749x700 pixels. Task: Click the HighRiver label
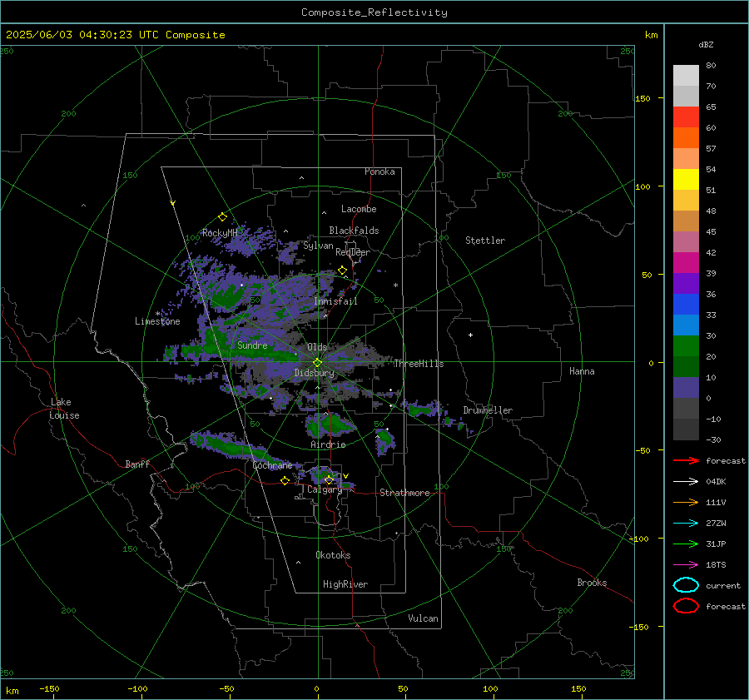click(345, 584)
